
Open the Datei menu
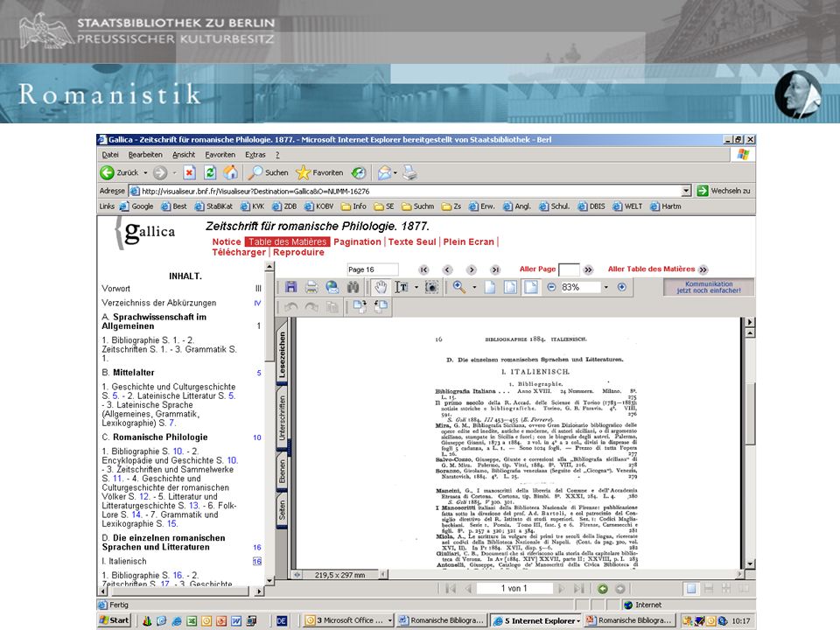click(x=110, y=155)
